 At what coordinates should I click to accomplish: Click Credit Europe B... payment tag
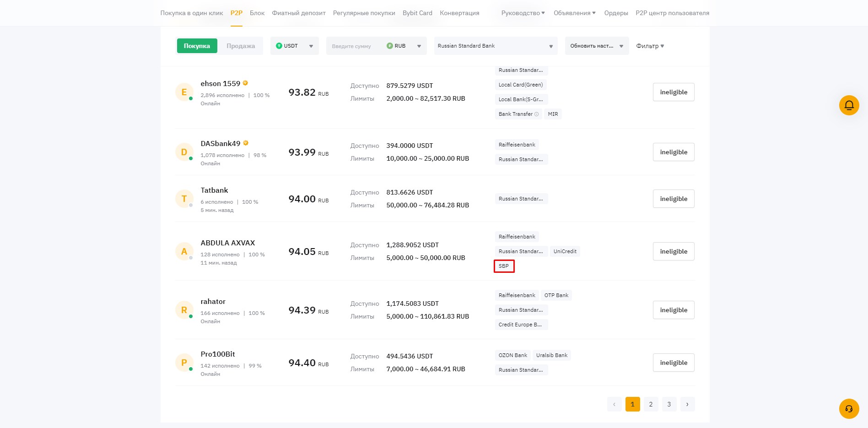[521, 325]
